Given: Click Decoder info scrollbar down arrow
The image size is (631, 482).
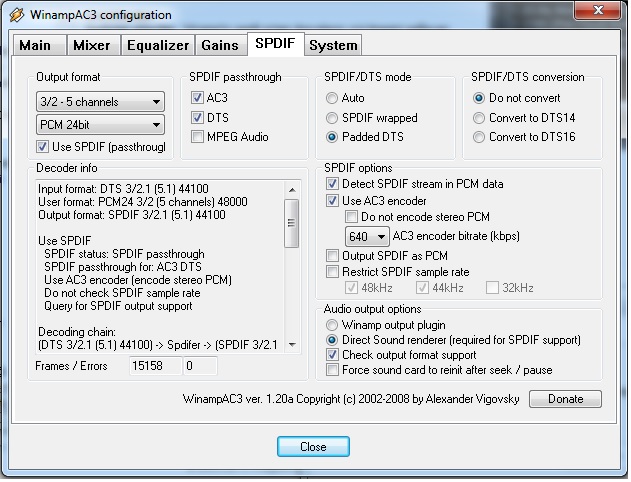Looking at the screenshot, I should point(292,345).
